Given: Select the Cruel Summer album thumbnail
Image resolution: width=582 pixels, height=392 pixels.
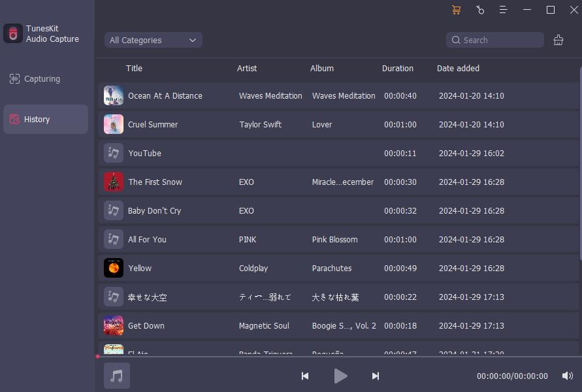Looking at the screenshot, I should click(114, 124).
